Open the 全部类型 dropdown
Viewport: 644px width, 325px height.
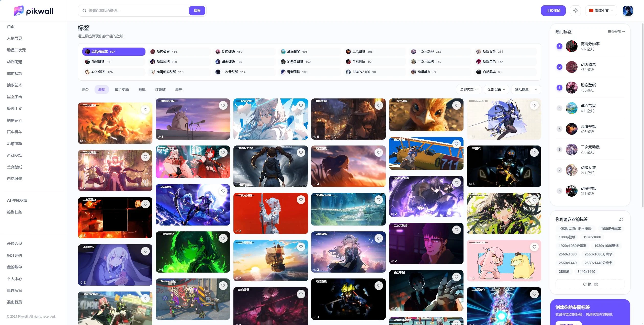click(469, 89)
